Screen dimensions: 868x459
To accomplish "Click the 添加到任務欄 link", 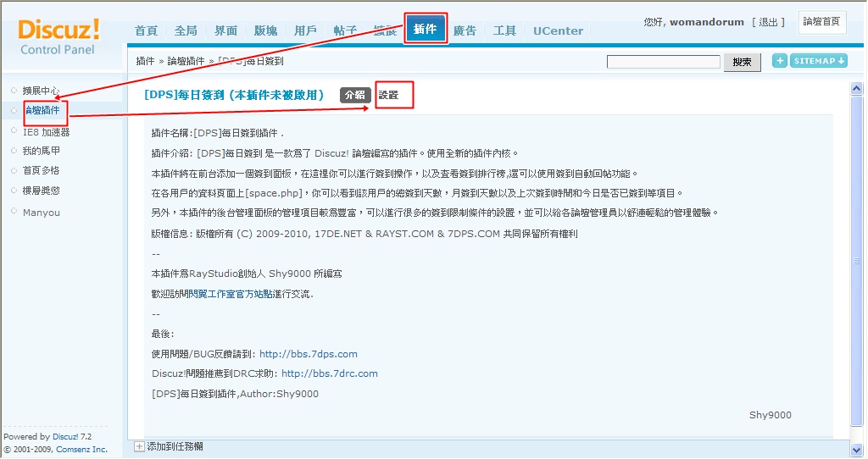I will coord(175,446).
